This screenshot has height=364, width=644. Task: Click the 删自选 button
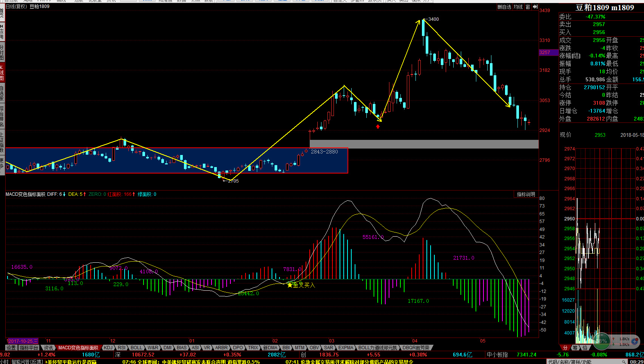[504, 7]
